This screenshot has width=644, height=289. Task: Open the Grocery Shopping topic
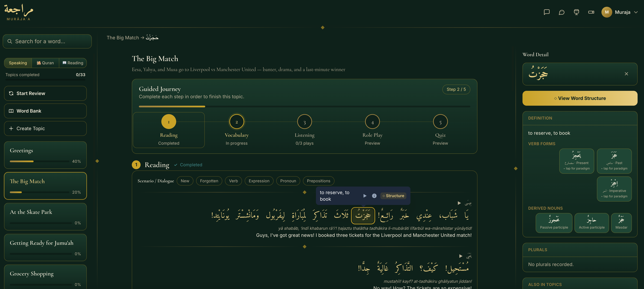tap(45, 277)
